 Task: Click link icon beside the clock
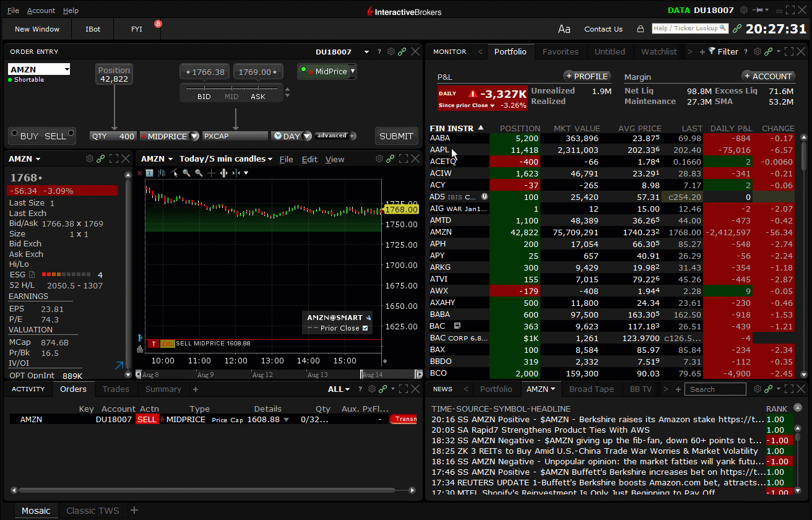tap(737, 28)
